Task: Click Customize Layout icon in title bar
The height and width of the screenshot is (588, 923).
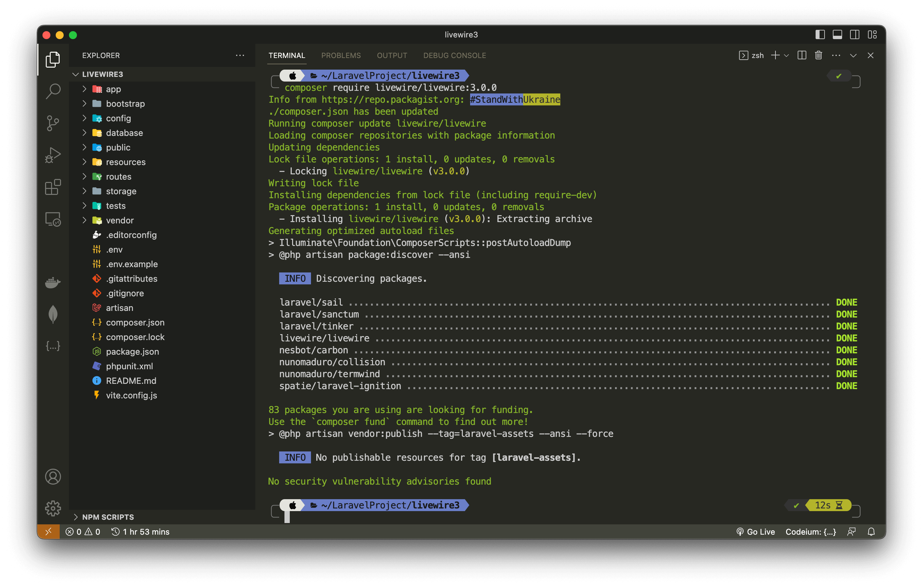Action: (x=872, y=34)
